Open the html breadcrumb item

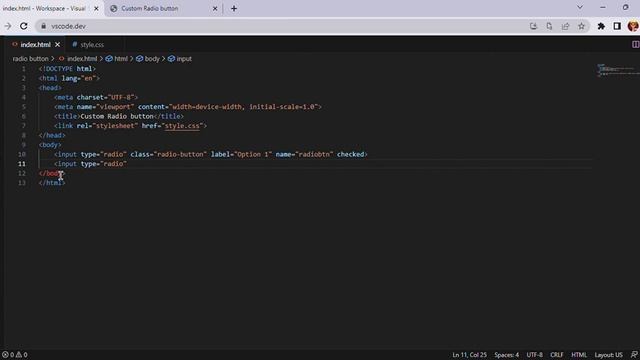click(x=117, y=59)
